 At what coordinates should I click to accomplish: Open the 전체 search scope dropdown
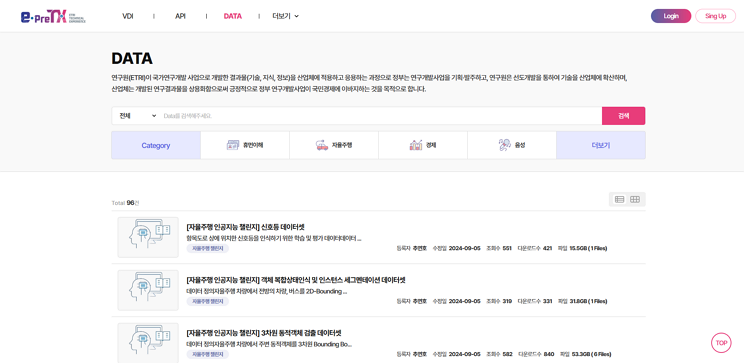(137, 116)
